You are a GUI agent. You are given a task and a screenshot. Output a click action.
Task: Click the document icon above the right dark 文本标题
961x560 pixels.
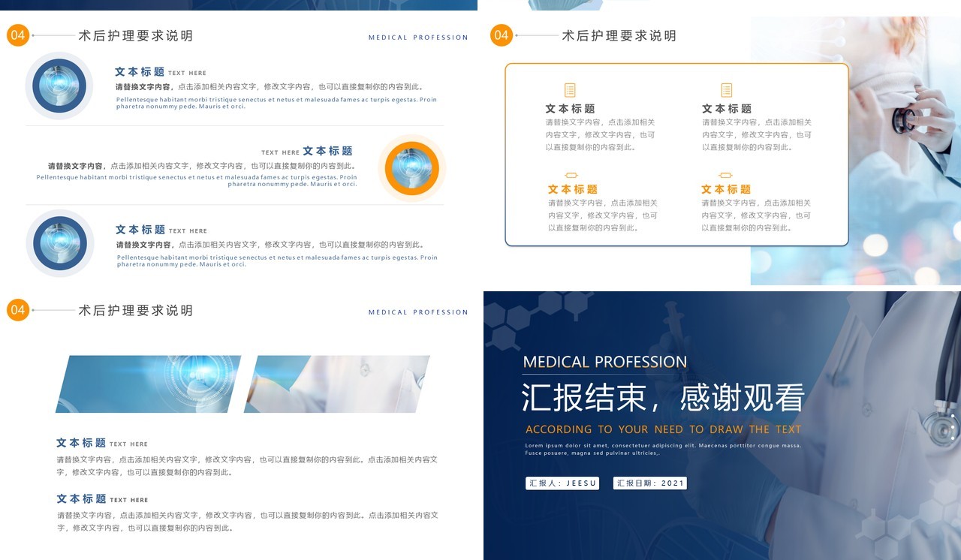pos(726,90)
